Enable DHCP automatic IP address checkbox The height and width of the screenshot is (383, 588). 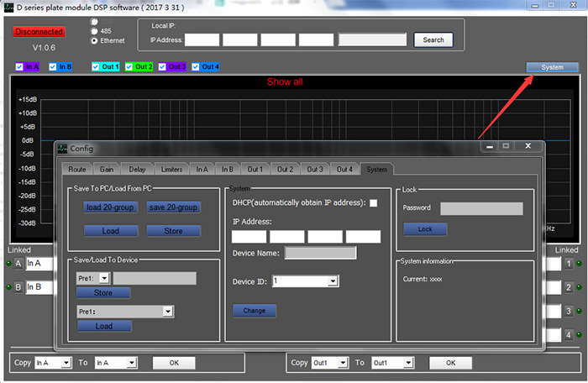pos(374,203)
